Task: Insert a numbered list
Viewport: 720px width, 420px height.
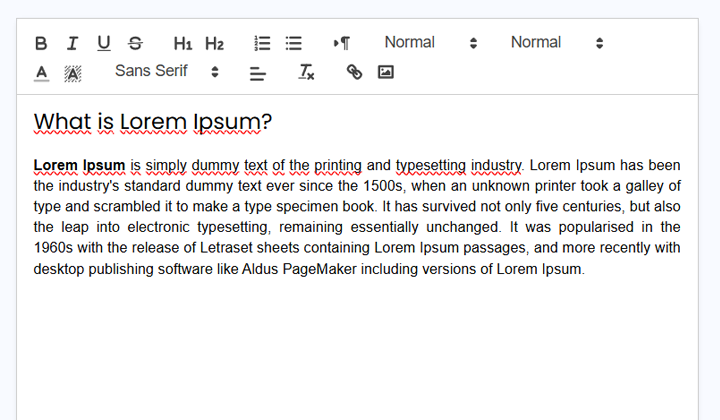Action: [x=263, y=43]
